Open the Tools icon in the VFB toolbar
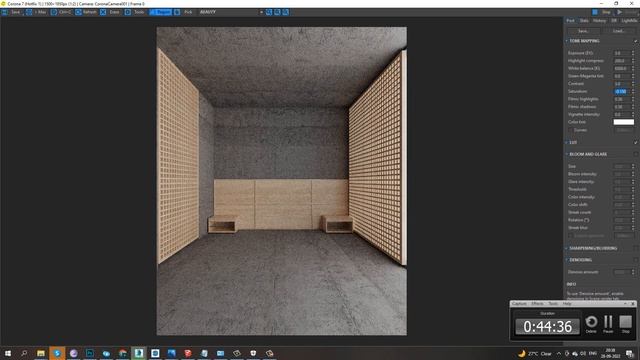 tap(128, 12)
